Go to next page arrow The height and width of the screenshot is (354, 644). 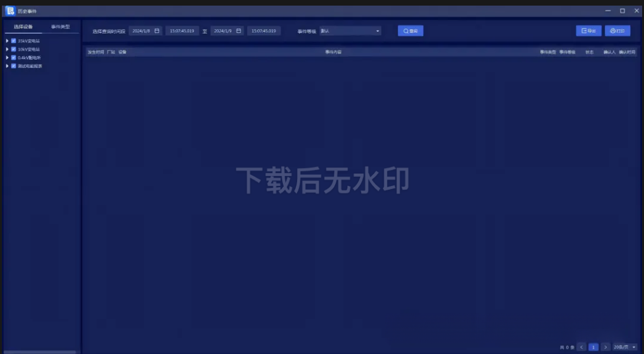[x=605, y=347]
